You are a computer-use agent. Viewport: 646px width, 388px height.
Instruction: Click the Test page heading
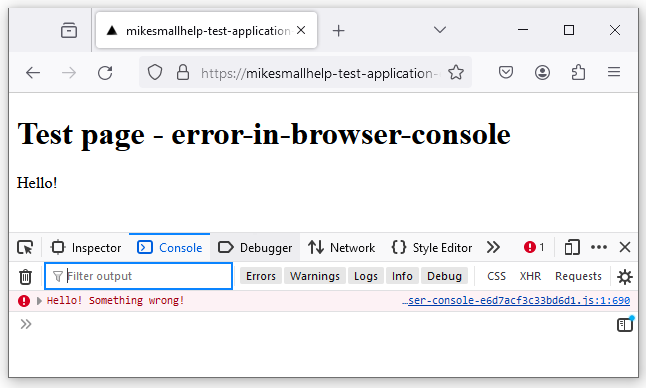pos(264,134)
